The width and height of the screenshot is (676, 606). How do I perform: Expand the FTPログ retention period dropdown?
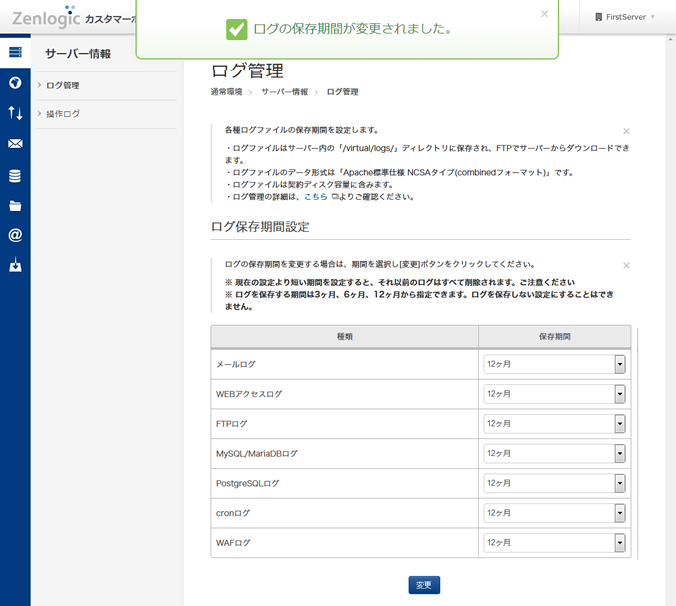[555, 424]
